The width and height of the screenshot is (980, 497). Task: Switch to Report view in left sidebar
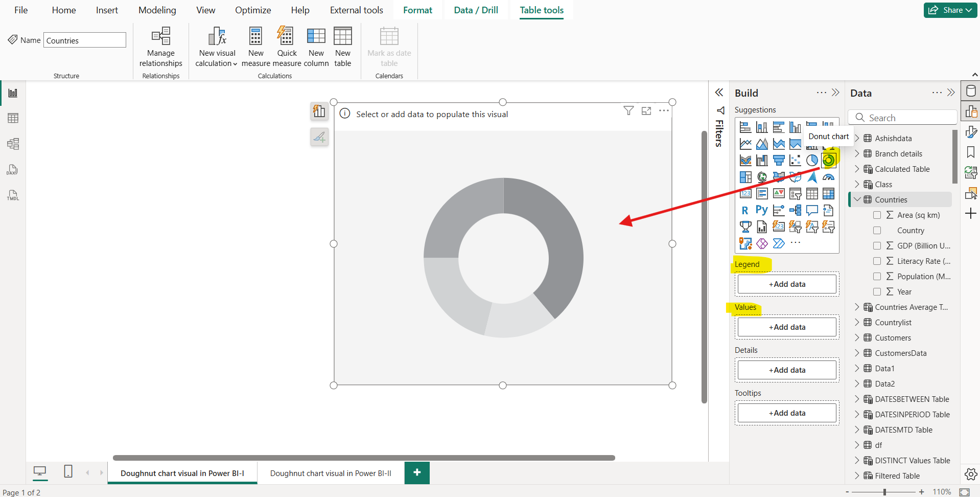click(x=13, y=93)
